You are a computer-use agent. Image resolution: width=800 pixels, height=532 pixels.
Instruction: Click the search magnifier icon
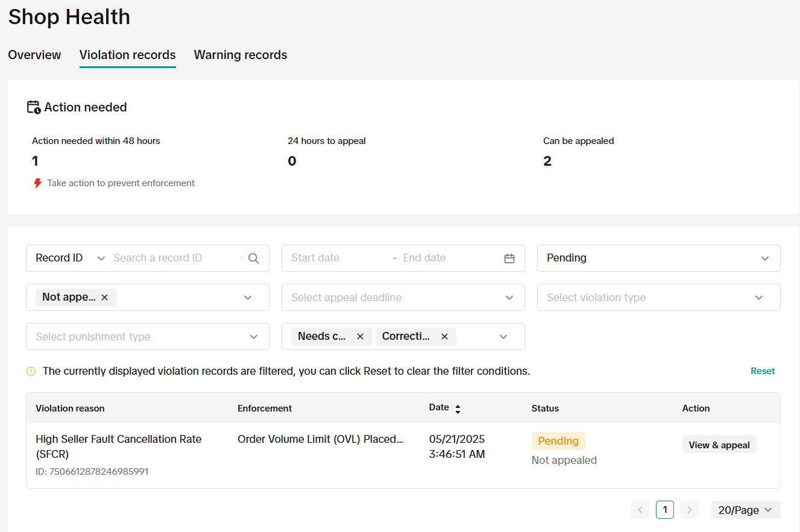click(254, 258)
